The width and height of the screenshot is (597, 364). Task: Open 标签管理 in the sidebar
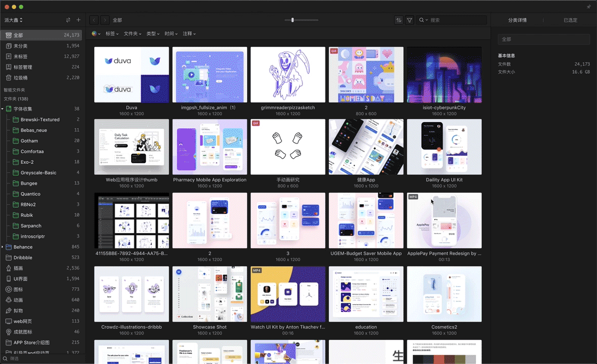[41, 67]
